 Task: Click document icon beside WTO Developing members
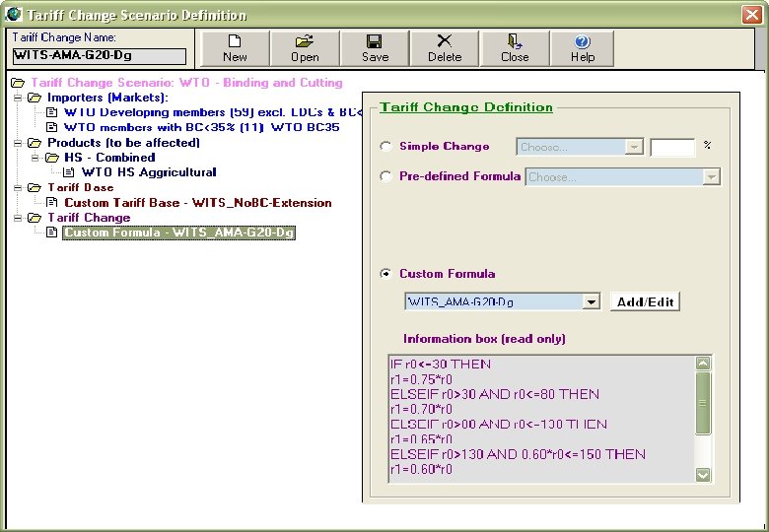[x=51, y=112]
